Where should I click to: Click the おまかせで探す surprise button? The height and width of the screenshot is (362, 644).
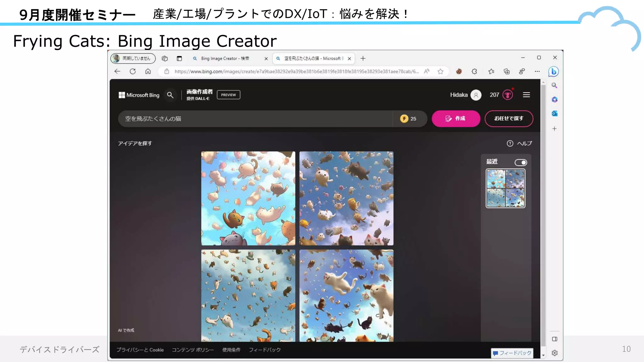tap(508, 118)
